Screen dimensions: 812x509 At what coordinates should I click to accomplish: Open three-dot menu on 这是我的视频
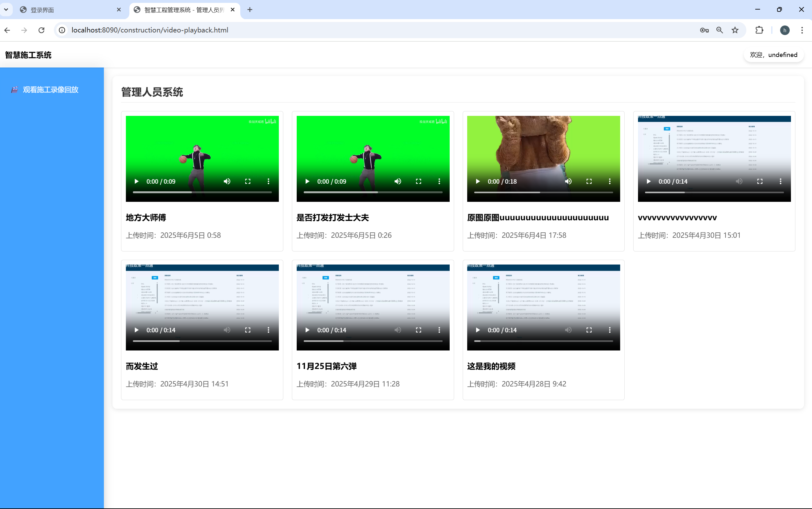610,330
